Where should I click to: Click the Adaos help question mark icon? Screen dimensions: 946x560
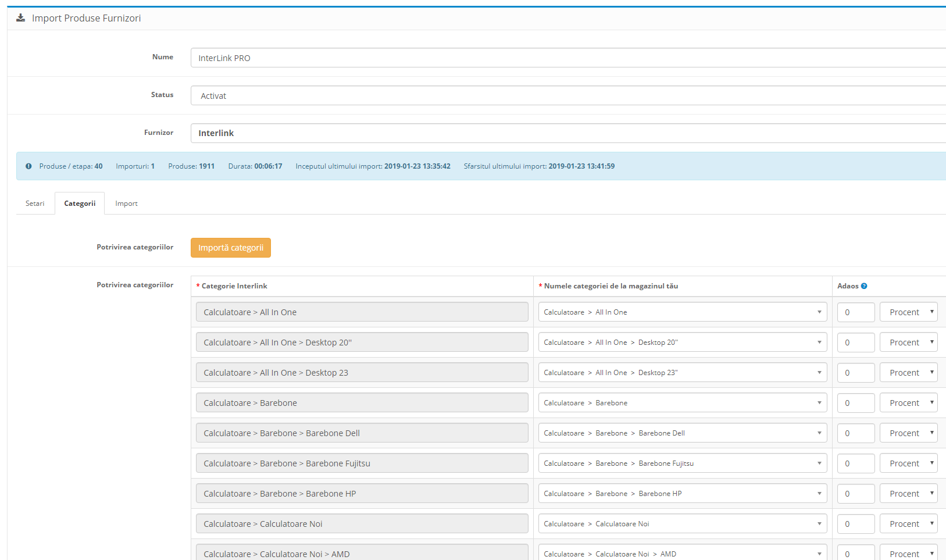point(864,286)
